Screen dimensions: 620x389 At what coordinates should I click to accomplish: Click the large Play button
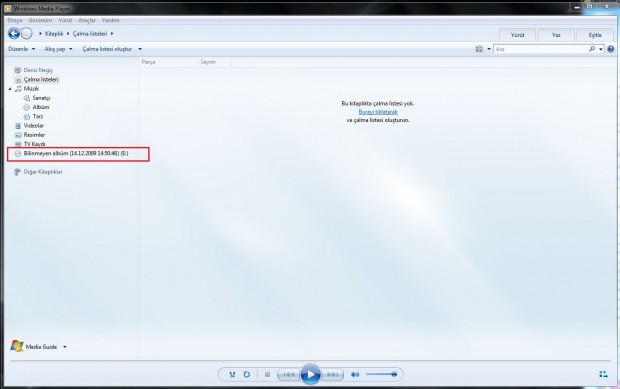click(x=310, y=374)
